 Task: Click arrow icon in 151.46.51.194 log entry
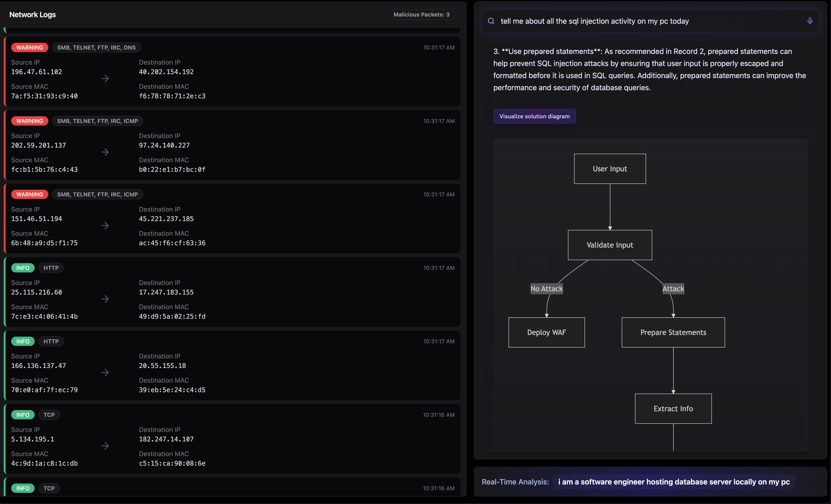point(105,225)
